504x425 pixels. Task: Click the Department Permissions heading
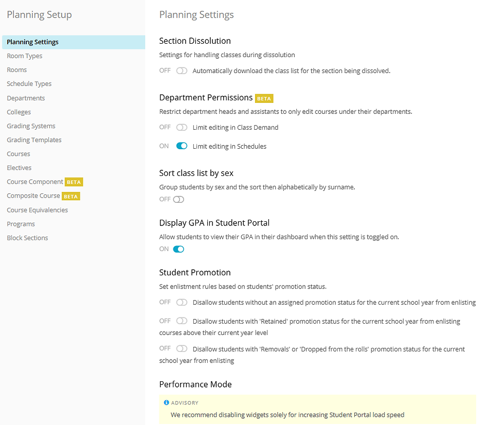point(206,97)
